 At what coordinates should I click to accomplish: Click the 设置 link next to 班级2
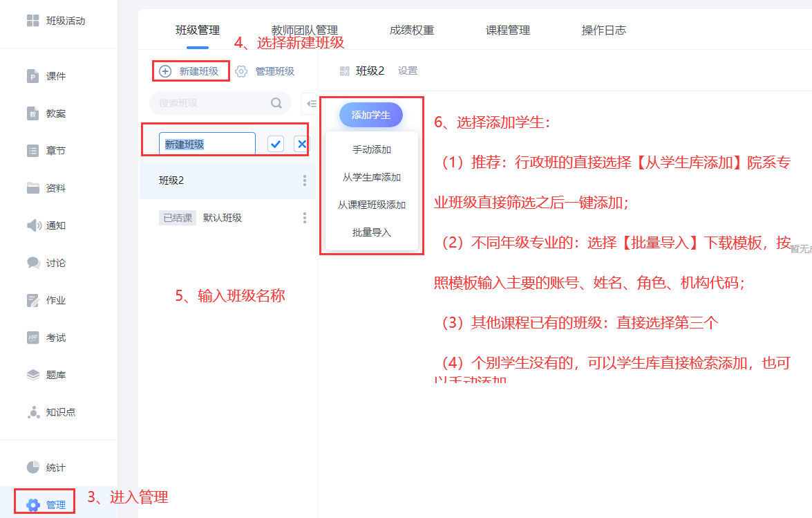pos(408,71)
